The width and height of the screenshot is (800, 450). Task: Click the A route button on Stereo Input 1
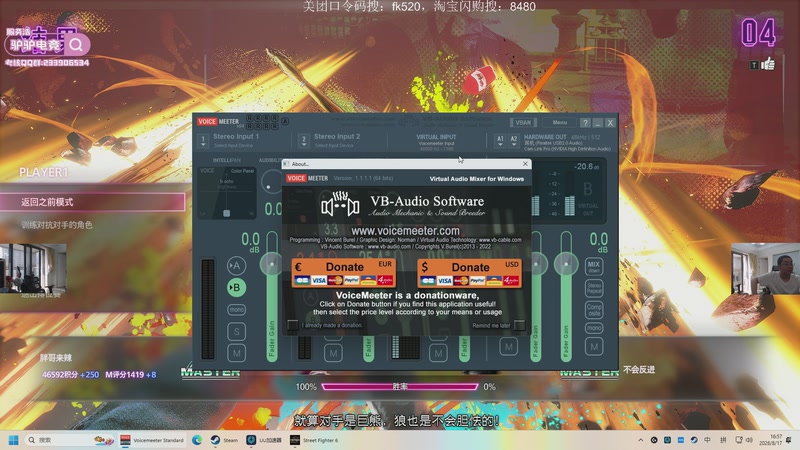236,266
